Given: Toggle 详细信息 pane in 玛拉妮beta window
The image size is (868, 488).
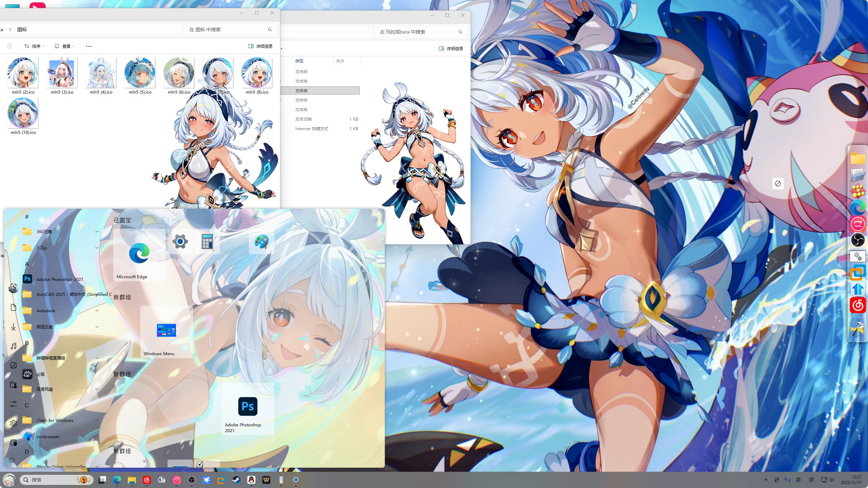Looking at the screenshot, I should 451,48.
